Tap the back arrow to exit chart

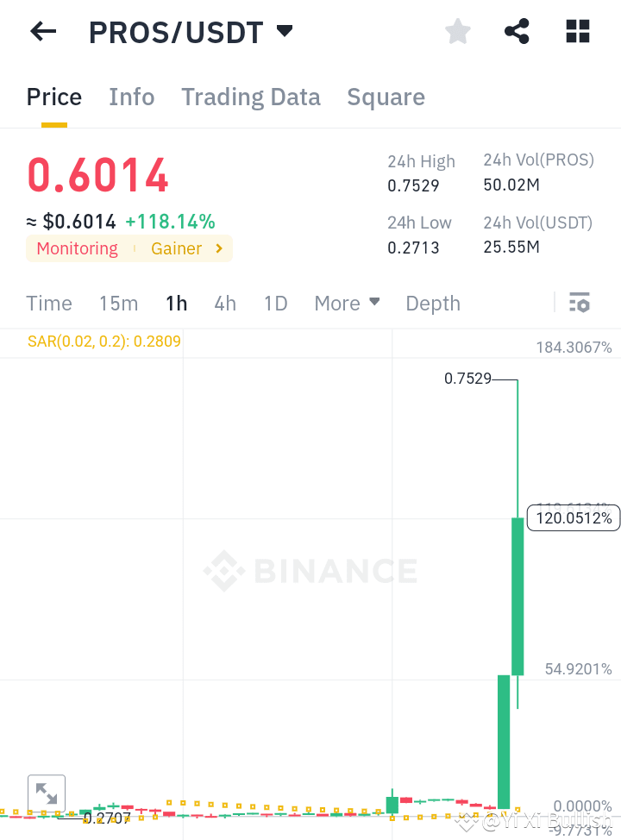pos(42,31)
